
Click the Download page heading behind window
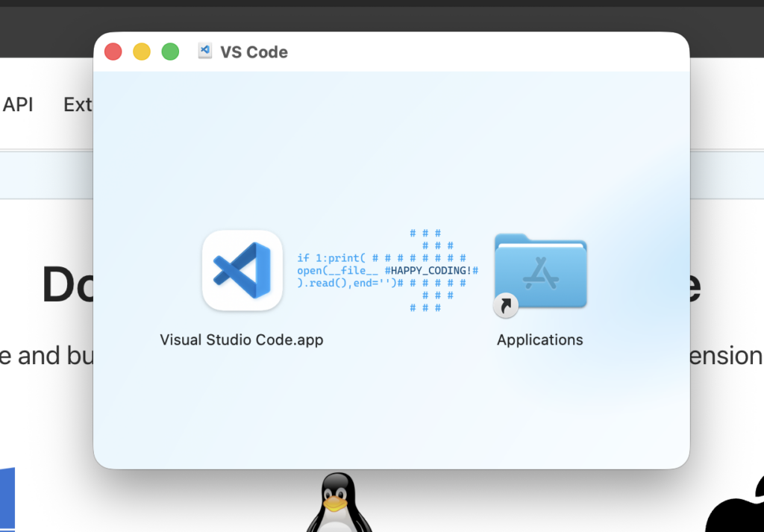coord(67,285)
